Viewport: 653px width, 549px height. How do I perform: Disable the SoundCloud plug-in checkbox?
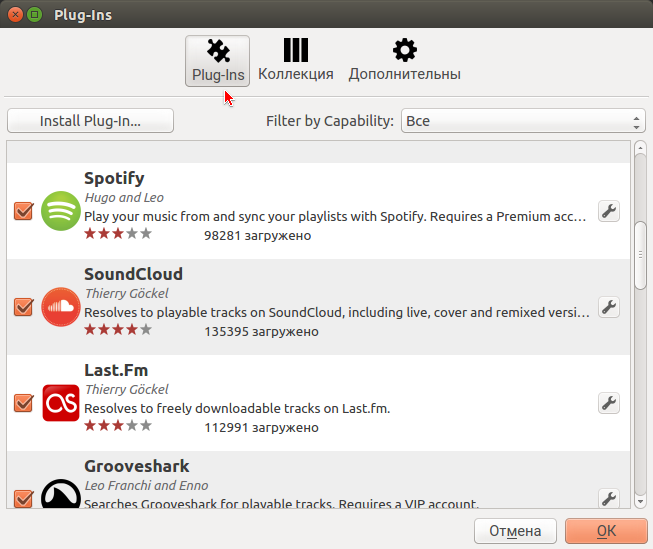[23, 307]
